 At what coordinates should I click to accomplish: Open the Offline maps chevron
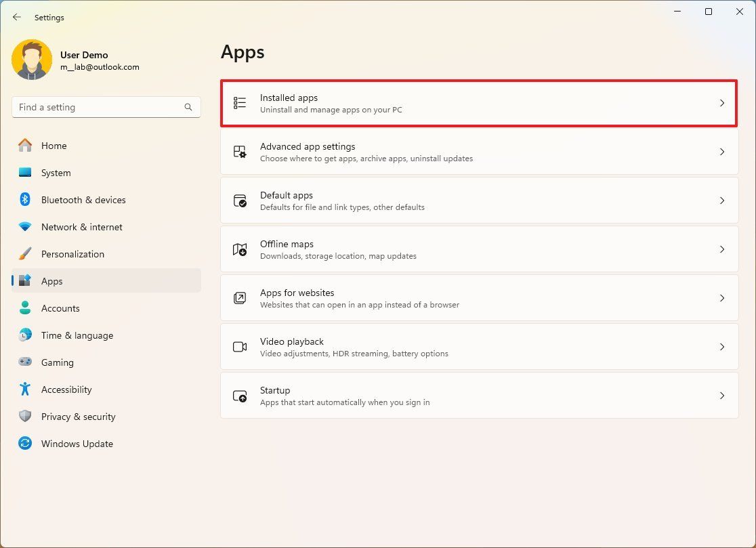(x=722, y=249)
